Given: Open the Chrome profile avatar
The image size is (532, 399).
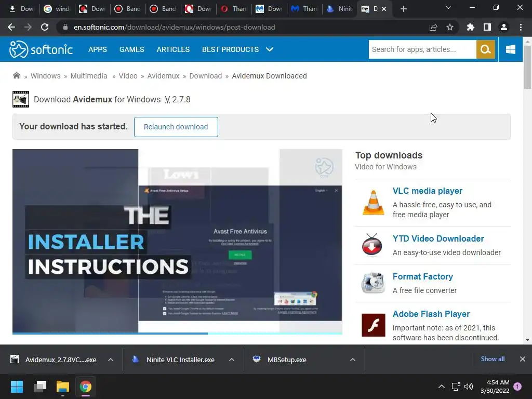Looking at the screenshot, I should (x=504, y=27).
